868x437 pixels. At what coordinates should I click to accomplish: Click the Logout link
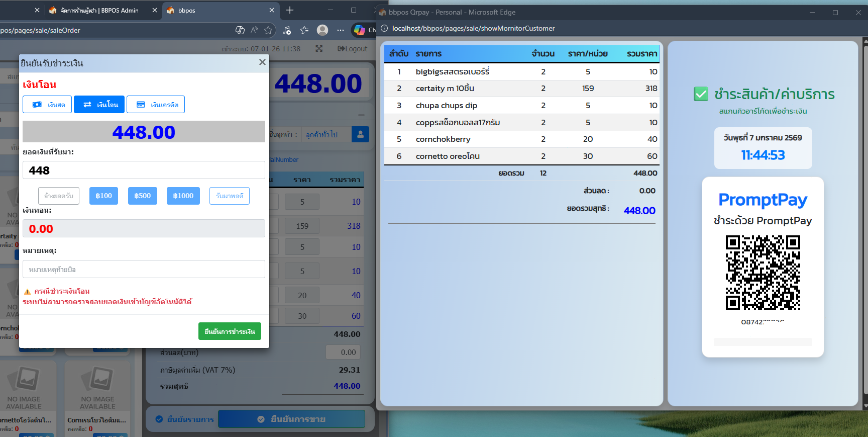(x=353, y=49)
